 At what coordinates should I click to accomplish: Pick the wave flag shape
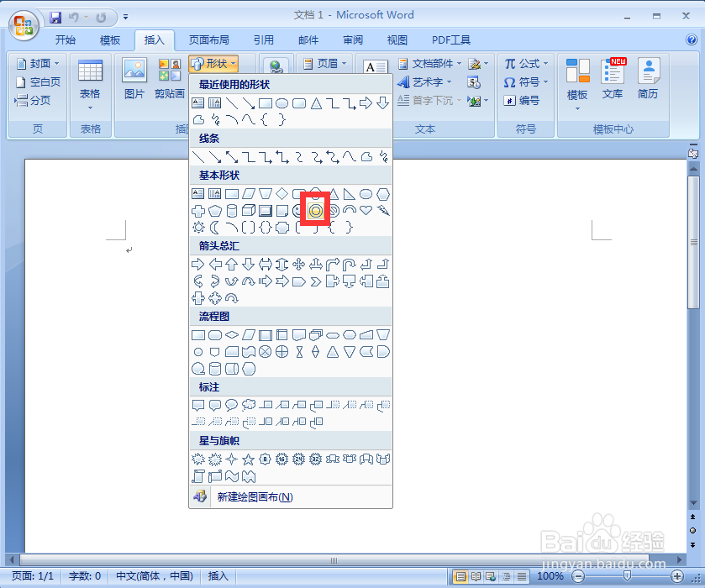pyautogui.click(x=232, y=476)
